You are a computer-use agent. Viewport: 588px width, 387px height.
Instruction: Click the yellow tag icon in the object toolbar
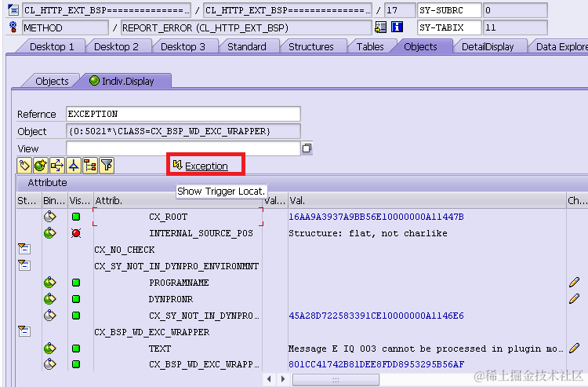pos(24,165)
